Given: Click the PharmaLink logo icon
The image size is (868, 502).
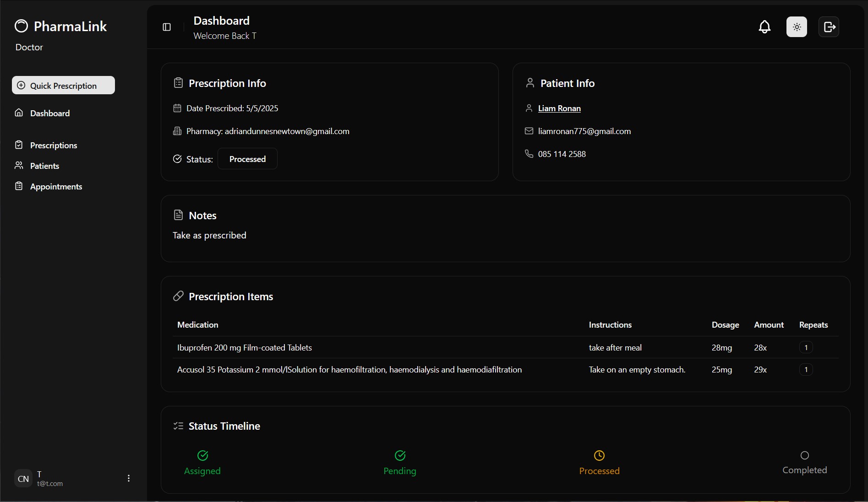Looking at the screenshot, I should click(22, 26).
